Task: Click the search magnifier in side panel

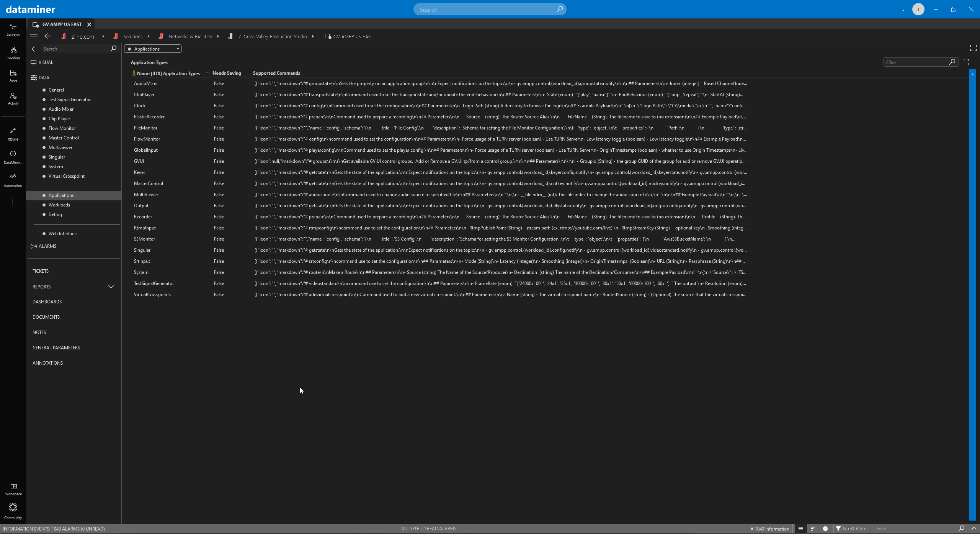Action: 113,49
